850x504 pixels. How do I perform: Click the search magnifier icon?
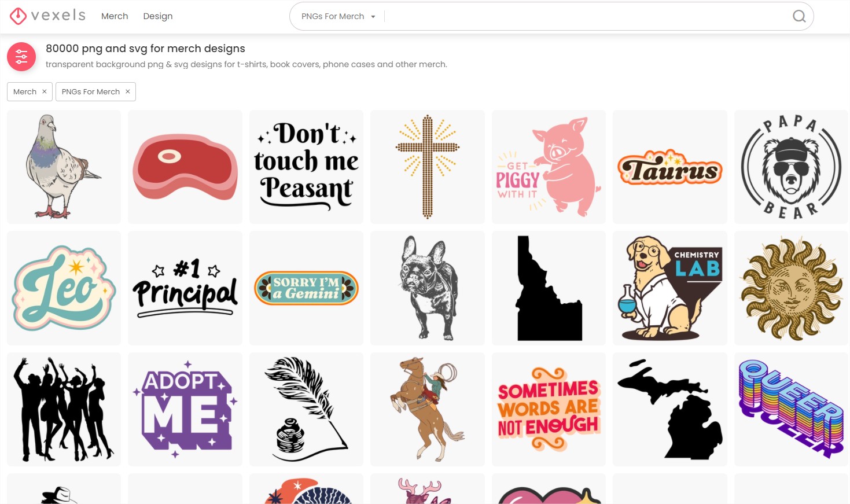pos(799,16)
